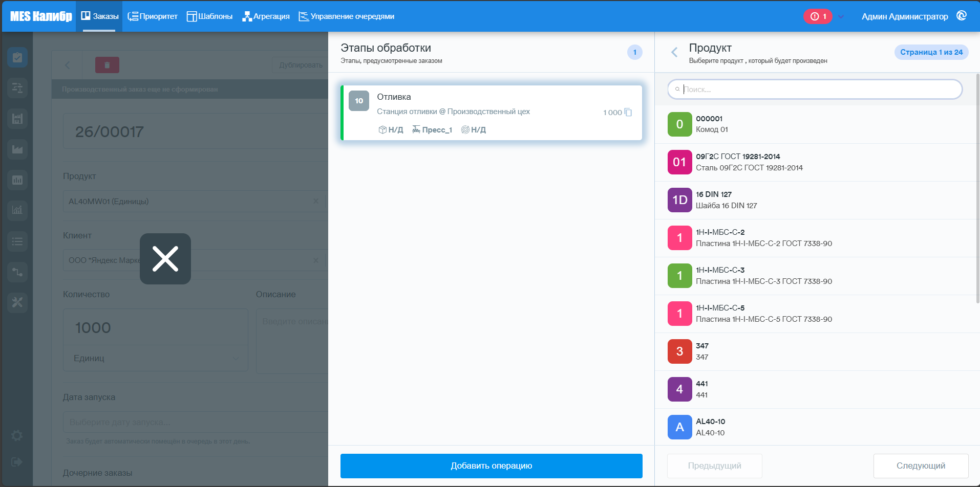
Task: Select product 1Н-I-МБС-С-2
Action: [816, 238]
